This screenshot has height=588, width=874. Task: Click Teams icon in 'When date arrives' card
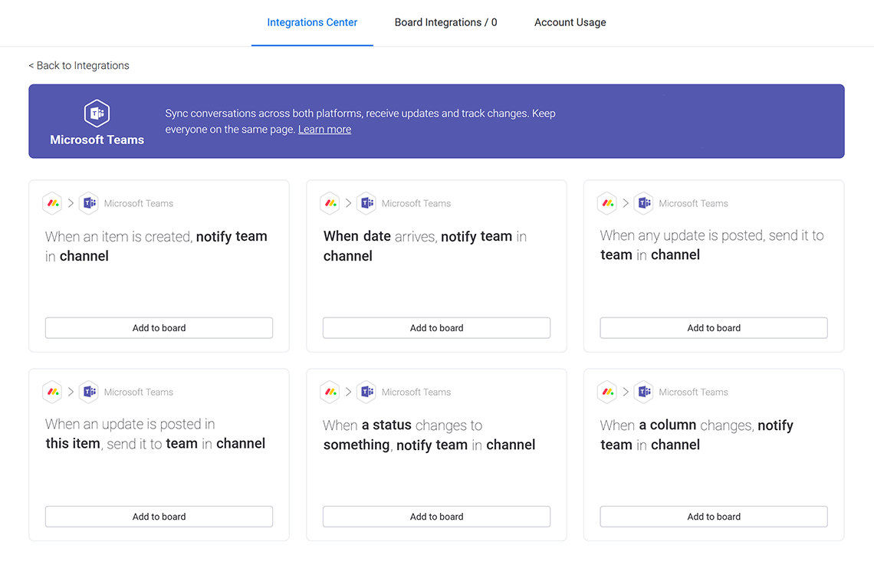click(366, 203)
